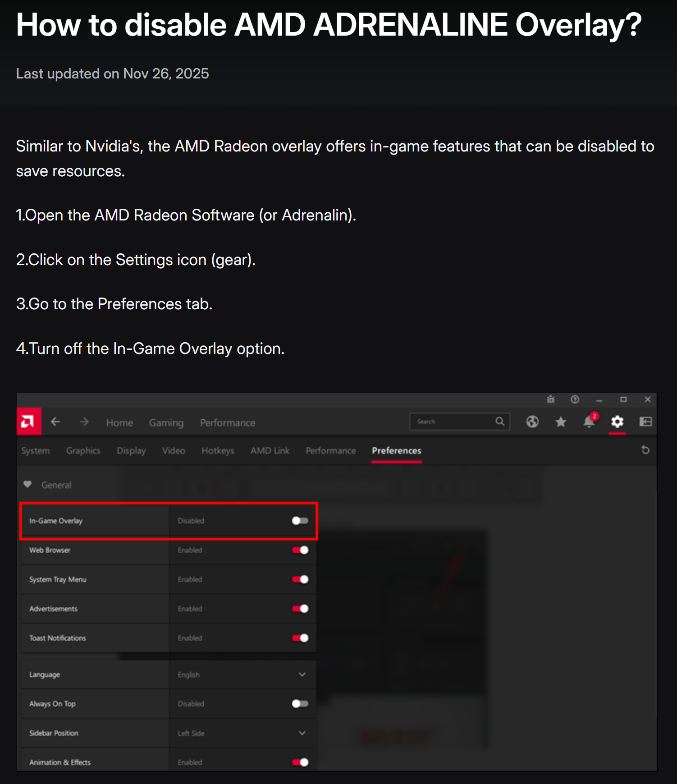Click the heart icon beside General

coord(27,484)
